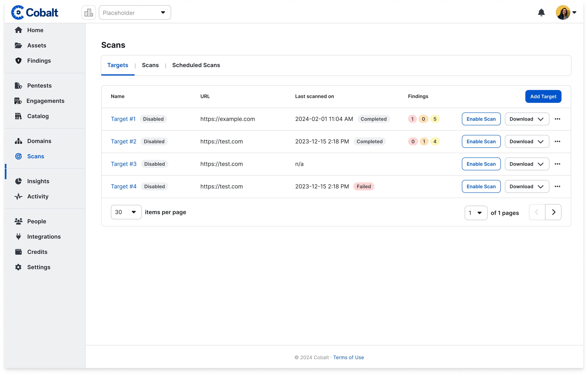Enable Scan for Target #3
The height and width of the screenshot is (376, 588).
point(481,164)
